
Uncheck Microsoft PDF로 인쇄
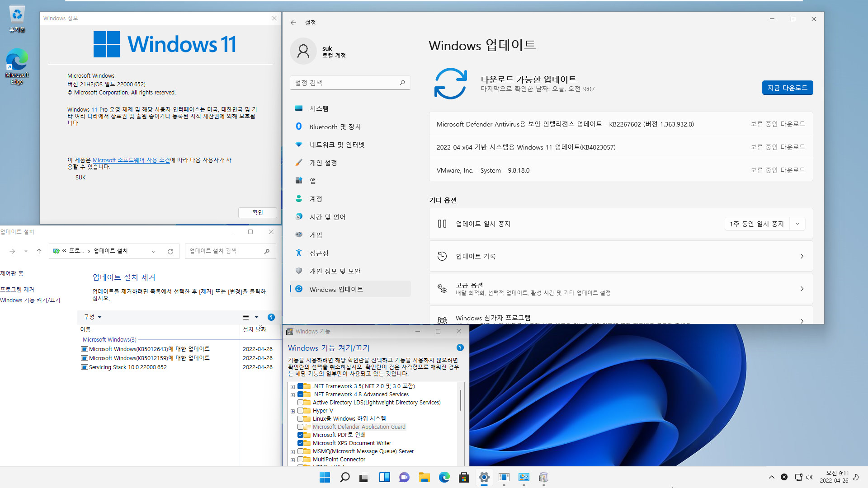tap(300, 435)
